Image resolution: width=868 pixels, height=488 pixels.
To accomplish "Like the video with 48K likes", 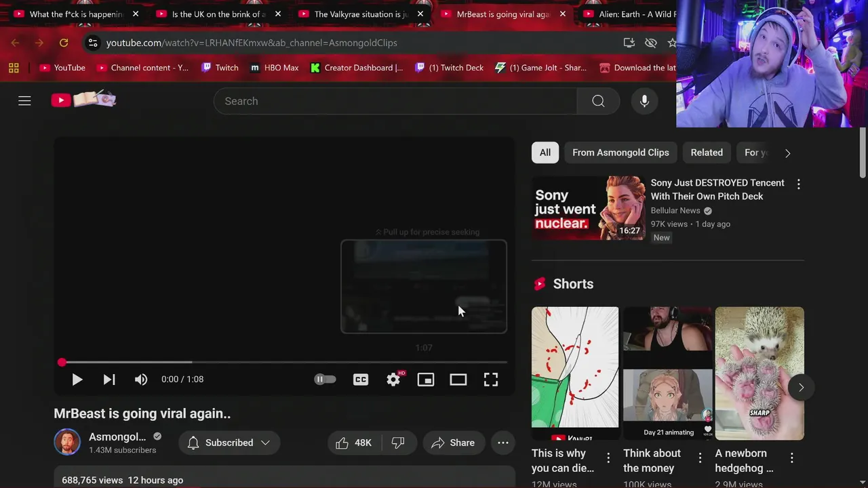I will pos(354,443).
